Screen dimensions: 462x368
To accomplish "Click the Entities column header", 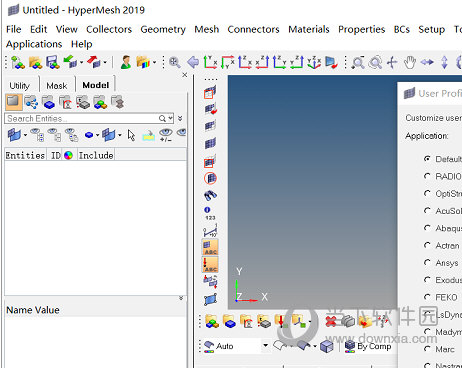I will (25, 155).
